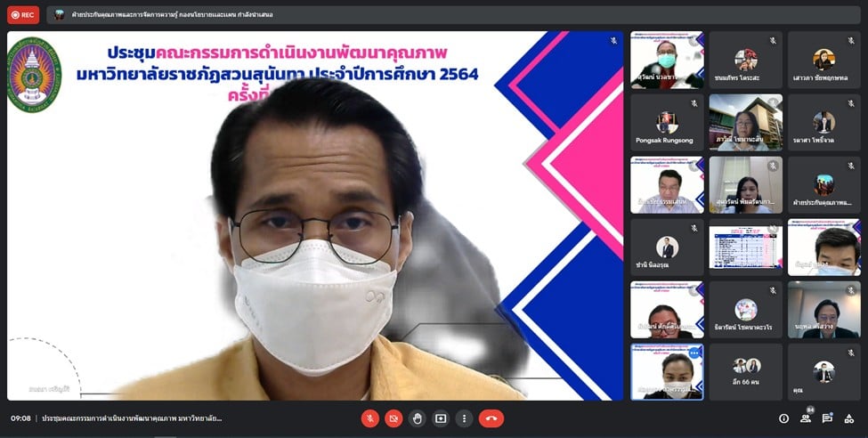868x438 pixels.
Task: Turn on the camera
Action: tap(393, 418)
